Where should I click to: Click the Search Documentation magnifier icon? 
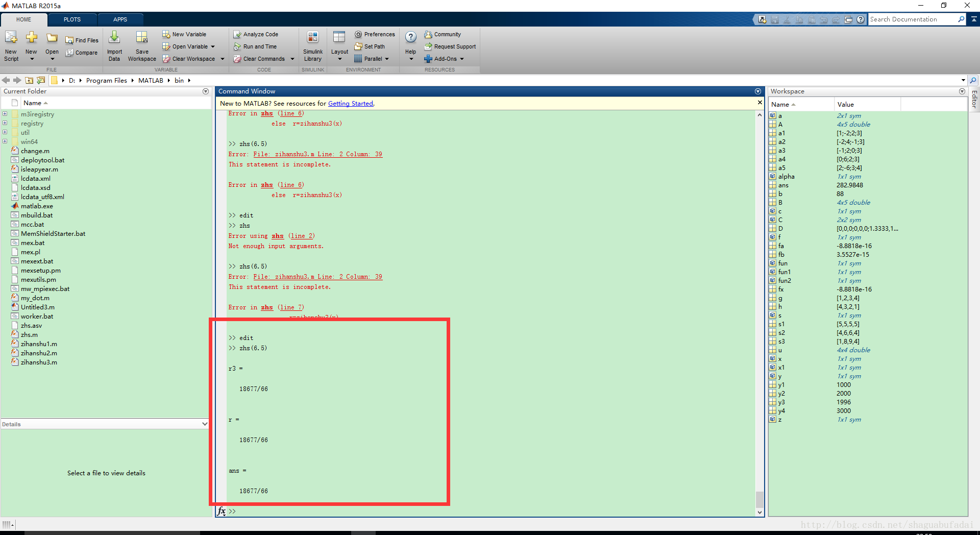tap(961, 19)
